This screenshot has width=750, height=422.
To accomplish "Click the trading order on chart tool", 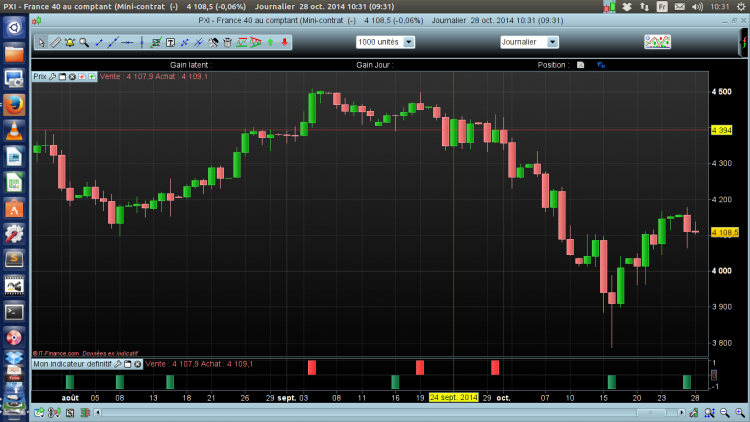I will 156,43.
